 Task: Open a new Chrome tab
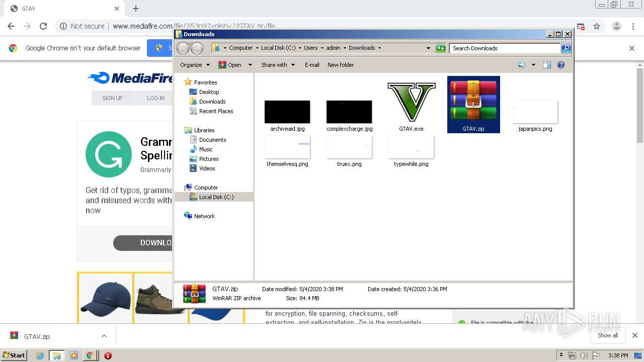coord(136,9)
